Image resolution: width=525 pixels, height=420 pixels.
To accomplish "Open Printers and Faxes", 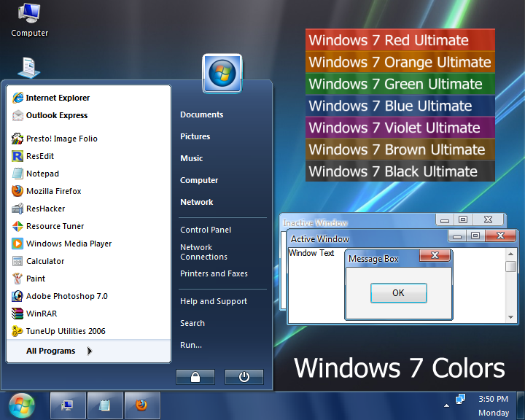I will [214, 273].
